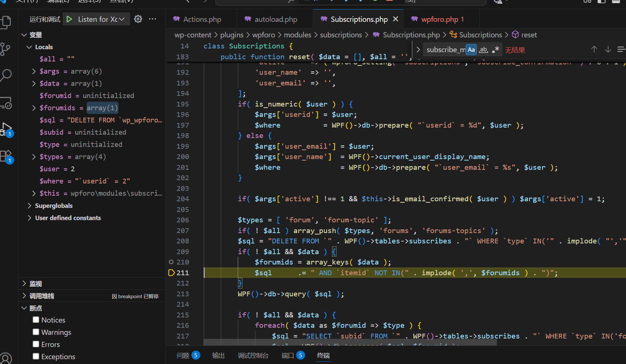Image resolution: width=626 pixels, height=364 pixels.
Task: Click Subscriptions class icon in breadcrumb
Action: (453, 34)
